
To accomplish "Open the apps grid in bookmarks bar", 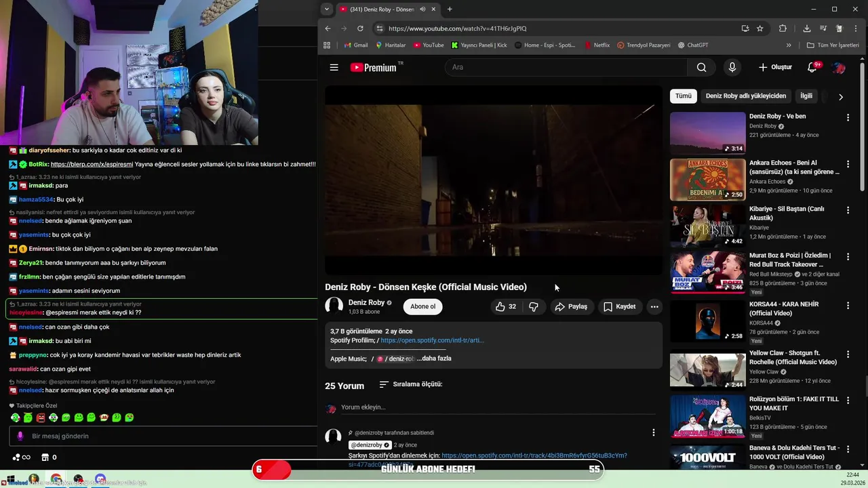I will (327, 45).
